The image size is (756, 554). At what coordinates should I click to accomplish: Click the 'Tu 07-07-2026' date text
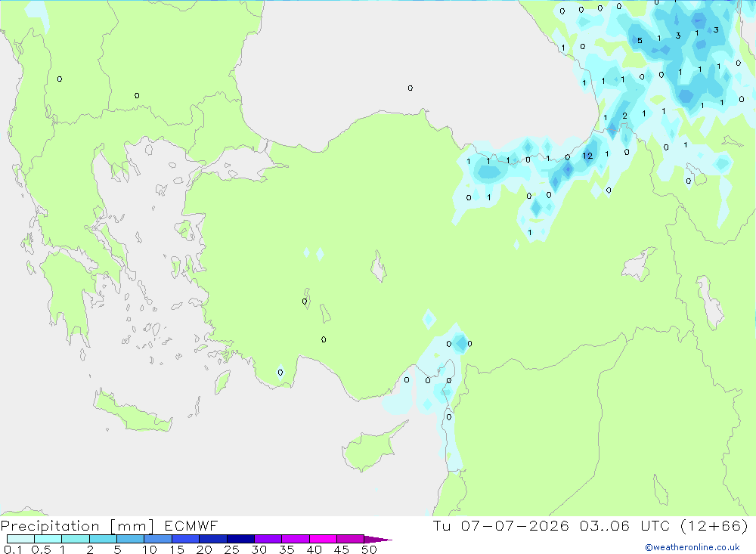point(500,525)
